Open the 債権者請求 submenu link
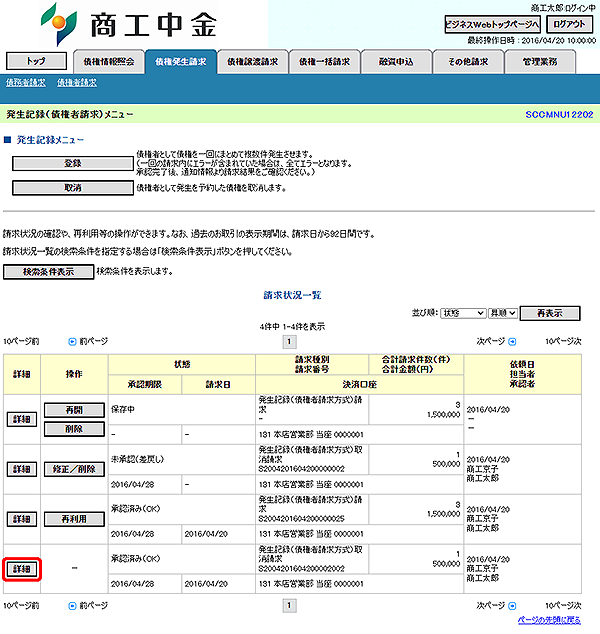Image resolution: width=600 pixels, height=634 pixels. pyautogui.click(x=77, y=83)
